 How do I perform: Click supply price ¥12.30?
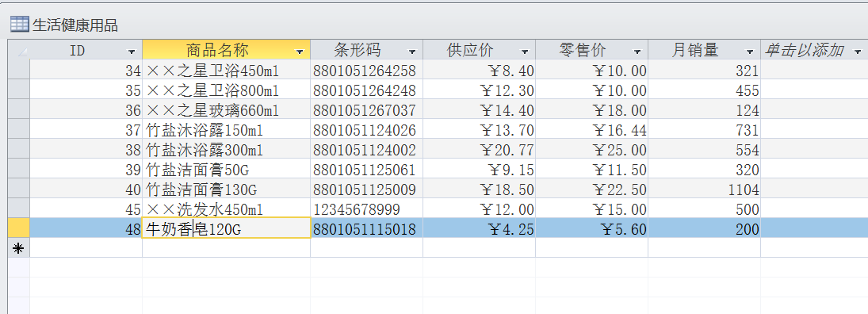coord(479,90)
